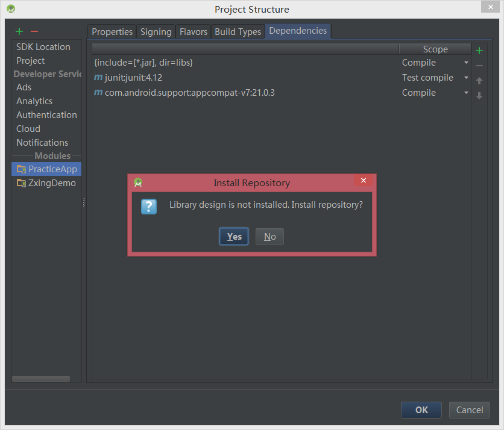Open the Flavors tab
The image size is (504, 430).
click(x=193, y=32)
